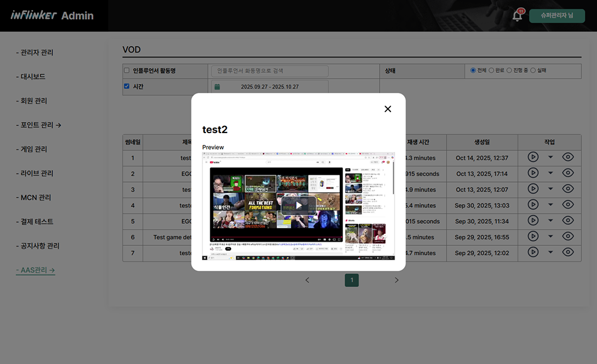597x364 pixels.
Task: Click play icon for the Oct 14 row
Action: [x=533, y=158]
